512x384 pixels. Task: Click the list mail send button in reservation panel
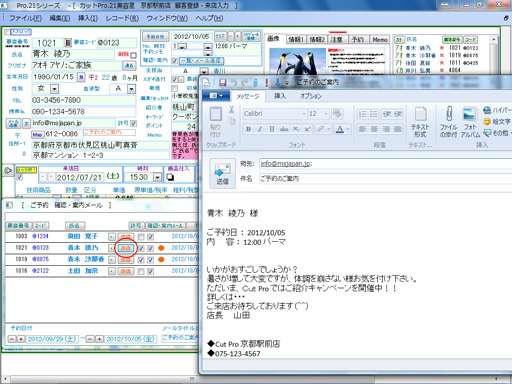(201, 61)
